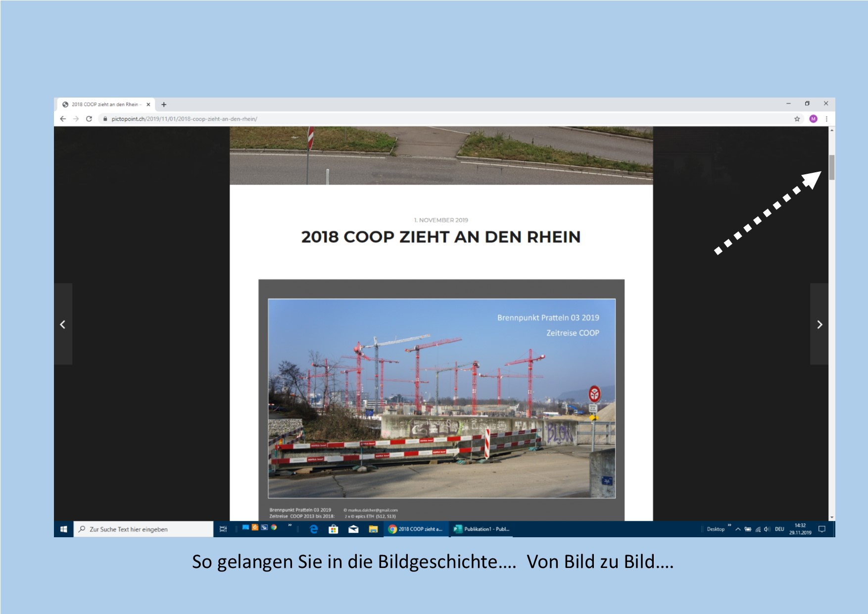Switch to Chrome '2018 COOP zieht a...' taskbar button
Image resolution: width=868 pixels, height=614 pixels.
coord(415,529)
